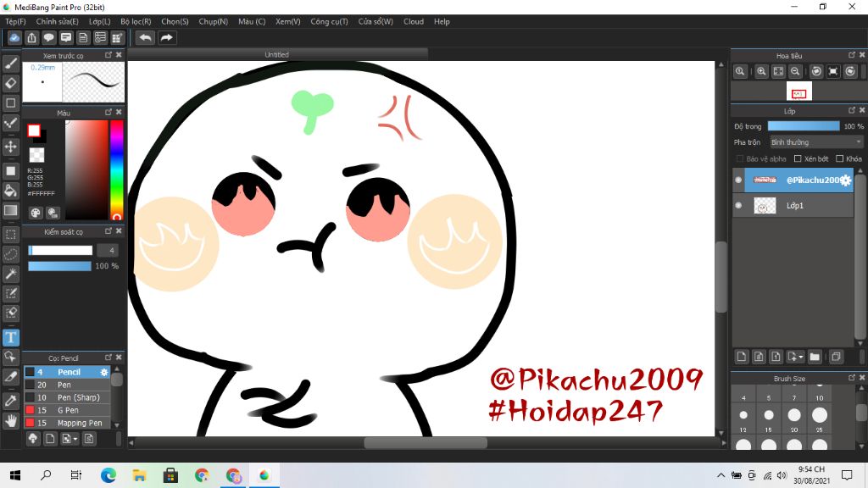Viewport: 868px width, 488px height.
Task: Open the Bộ lọc(R) menu
Action: point(136,21)
